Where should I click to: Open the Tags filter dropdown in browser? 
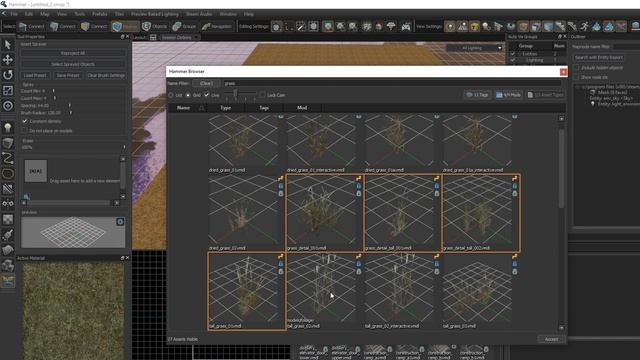pyautogui.click(x=477, y=95)
